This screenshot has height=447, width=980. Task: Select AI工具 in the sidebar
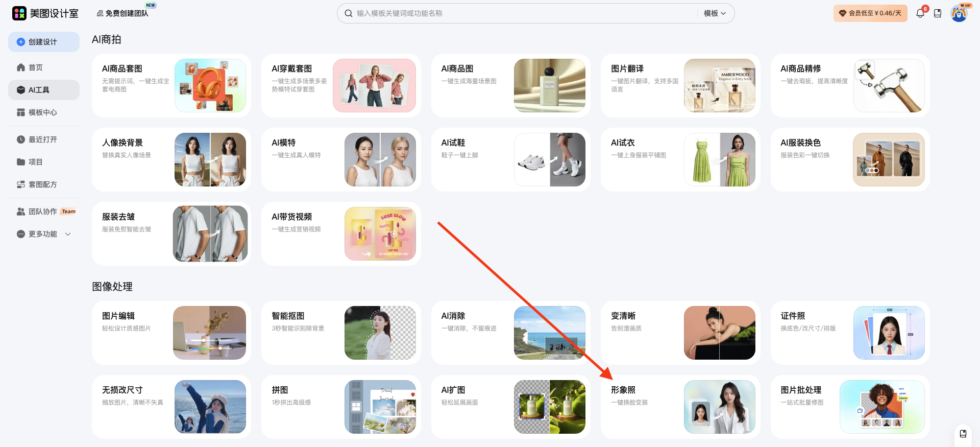tap(44, 90)
